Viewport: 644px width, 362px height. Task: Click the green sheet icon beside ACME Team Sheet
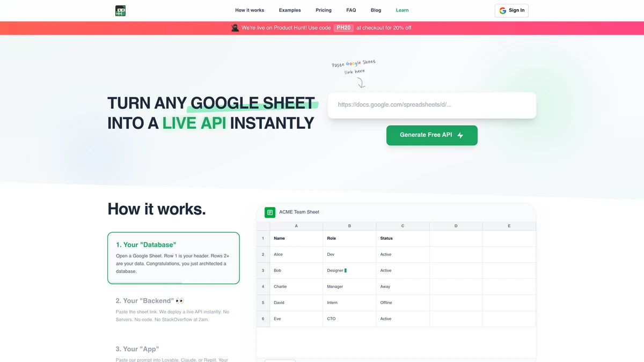click(269, 212)
